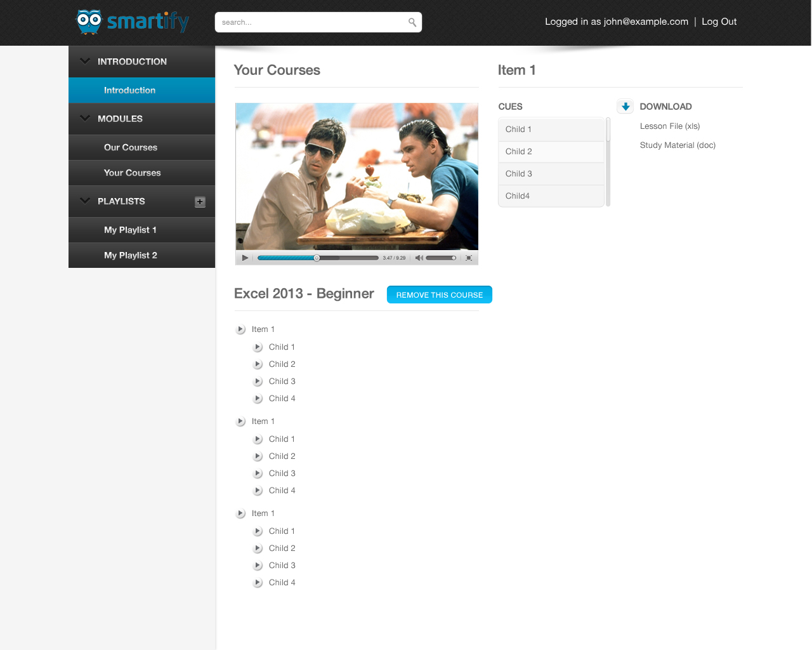Viewport: 812px width, 650px height.
Task: Play the video with the play button
Action: 245,258
